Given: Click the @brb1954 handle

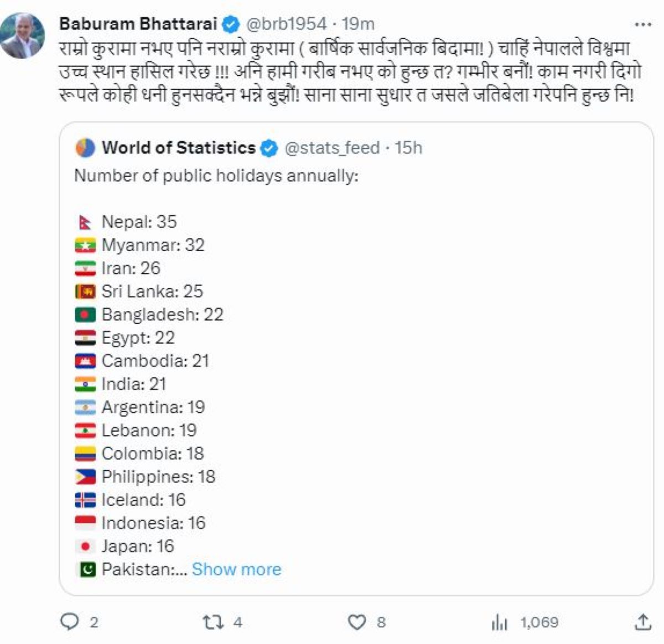Looking at the screenshot, I should pyautogui.click(x=286, y=24).
